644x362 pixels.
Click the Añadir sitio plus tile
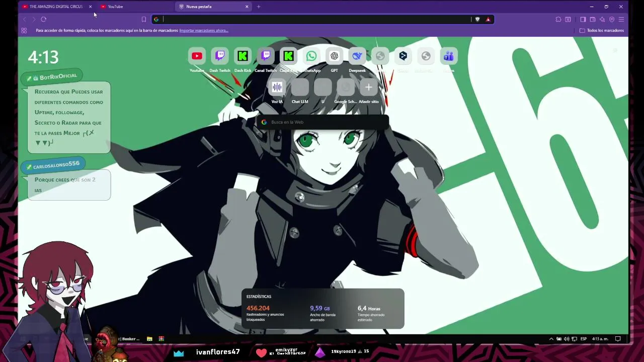[368, 87]
